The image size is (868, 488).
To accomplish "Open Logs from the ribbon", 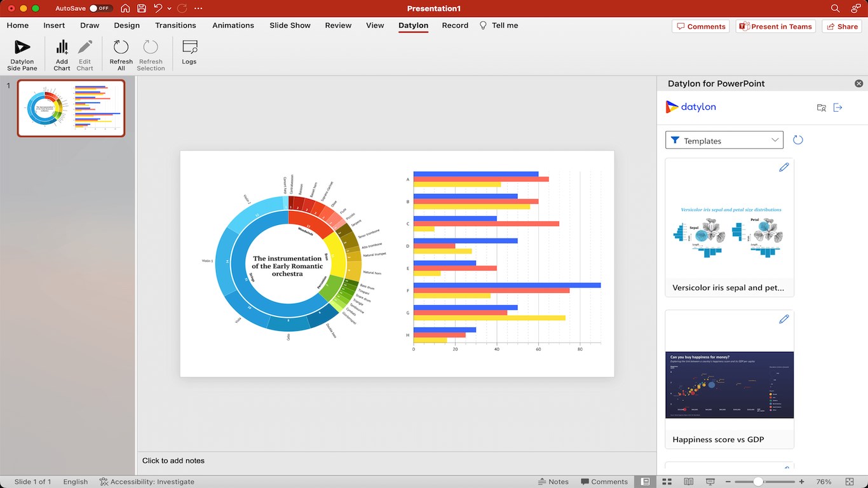I will tap(189, 53).
